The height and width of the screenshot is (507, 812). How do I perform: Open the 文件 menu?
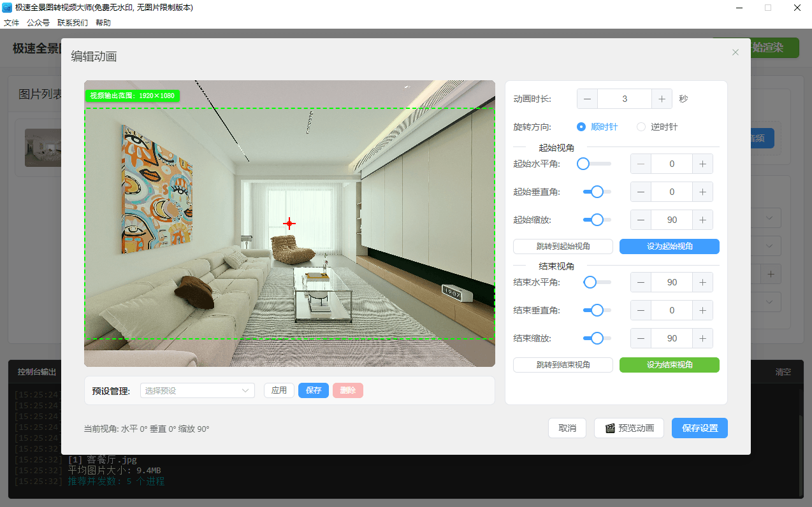coord(11,22)
